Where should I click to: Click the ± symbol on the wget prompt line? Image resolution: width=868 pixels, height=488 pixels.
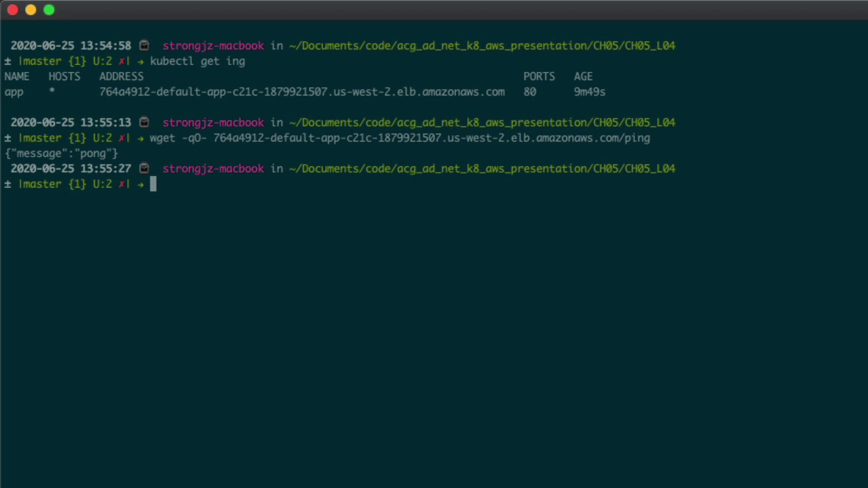[x=8, y=138]
